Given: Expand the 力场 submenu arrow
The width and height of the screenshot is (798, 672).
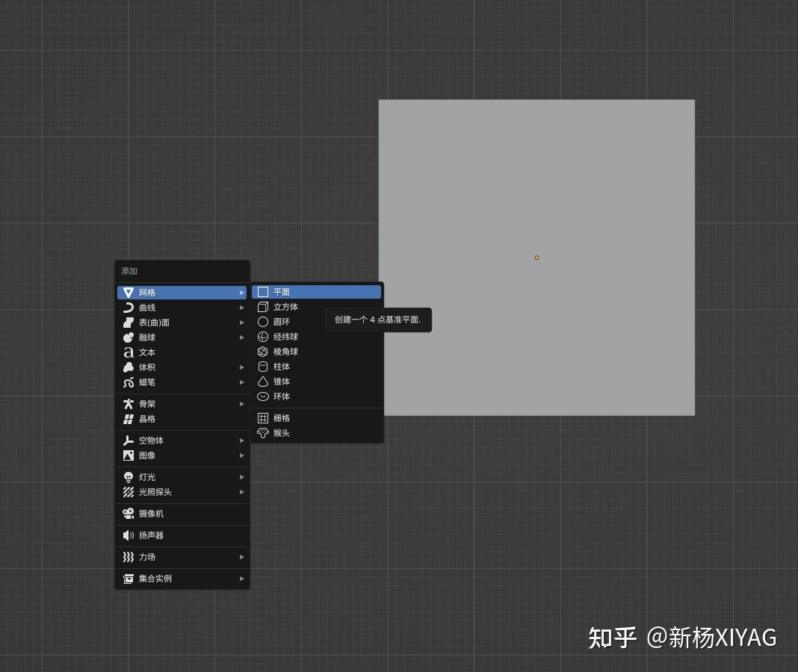Looking at the screenshot, I should (x=242, y=557).
